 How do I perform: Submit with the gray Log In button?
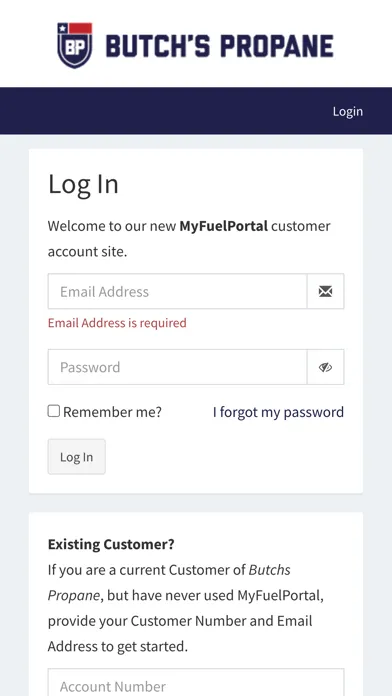77,457
